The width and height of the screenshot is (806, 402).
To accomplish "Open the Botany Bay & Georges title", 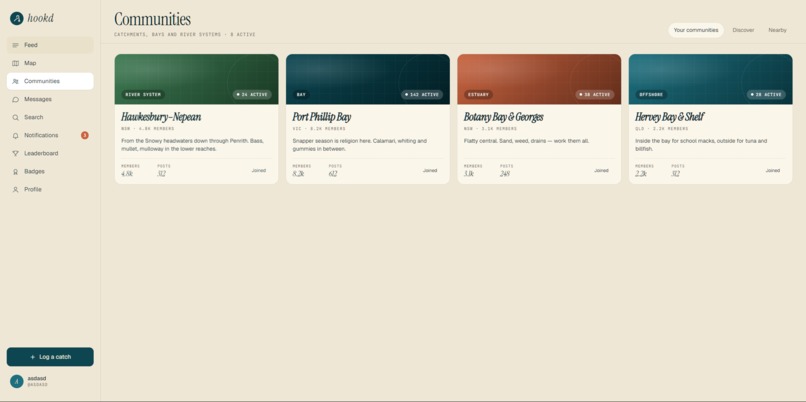I will 504,117.
